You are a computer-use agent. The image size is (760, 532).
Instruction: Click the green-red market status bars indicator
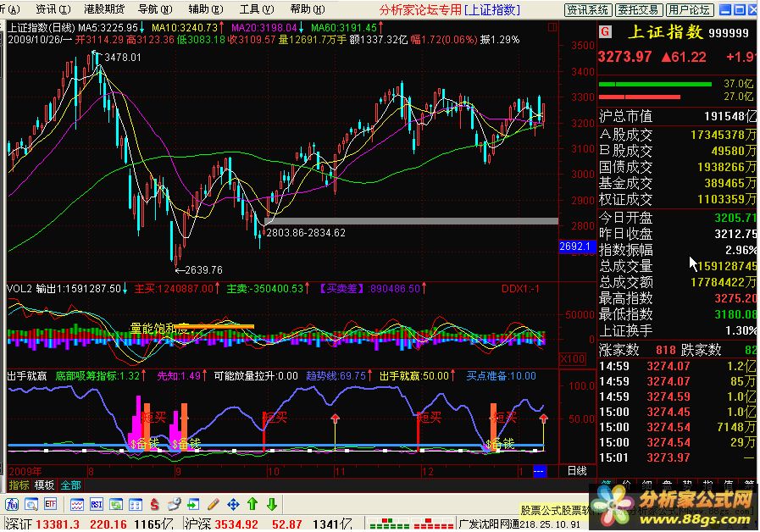tap(411, 524)
